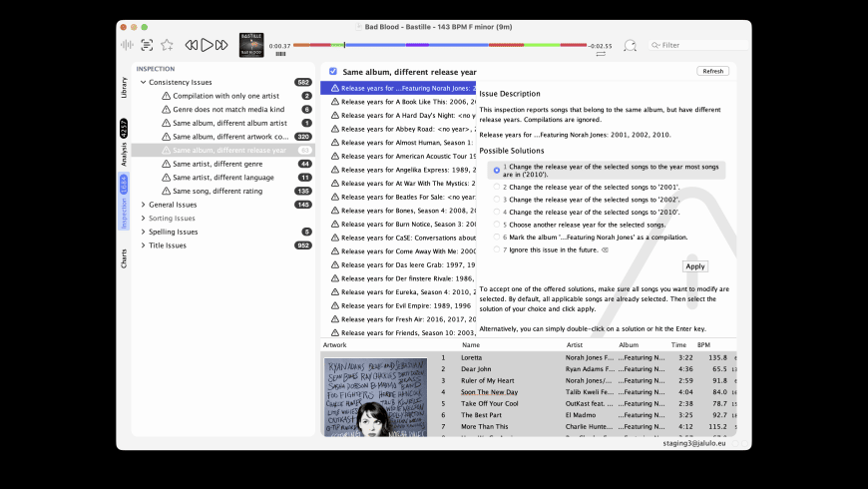Click the Bad Blood album cover in the toolbar
The width and height of the screenshot is (868, 489).
click(251, 45)
